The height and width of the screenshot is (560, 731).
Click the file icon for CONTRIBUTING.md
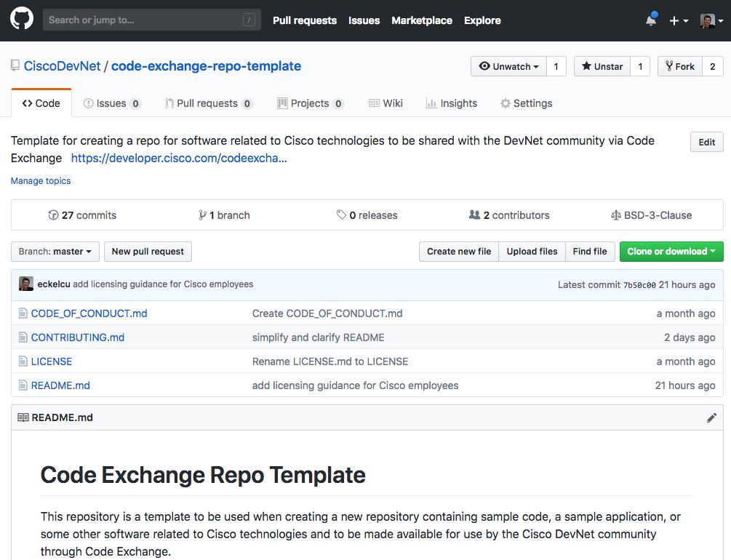(x=23, y=337)
